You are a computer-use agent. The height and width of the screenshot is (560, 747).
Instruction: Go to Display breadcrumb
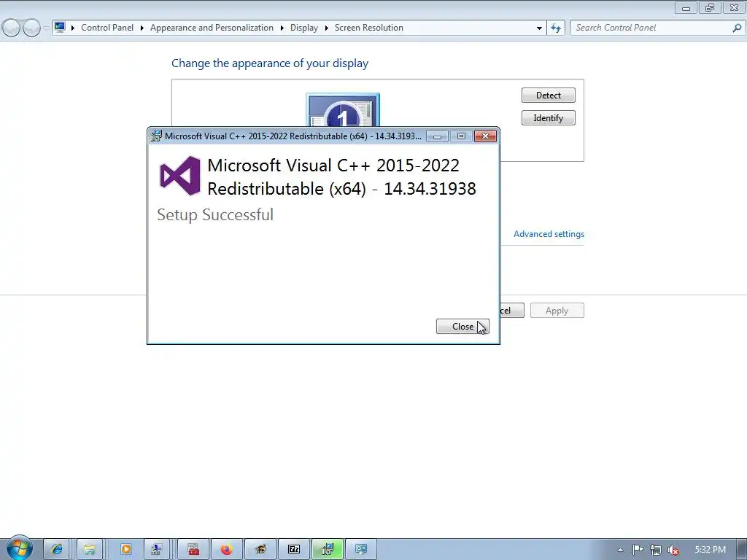point(304,28)
